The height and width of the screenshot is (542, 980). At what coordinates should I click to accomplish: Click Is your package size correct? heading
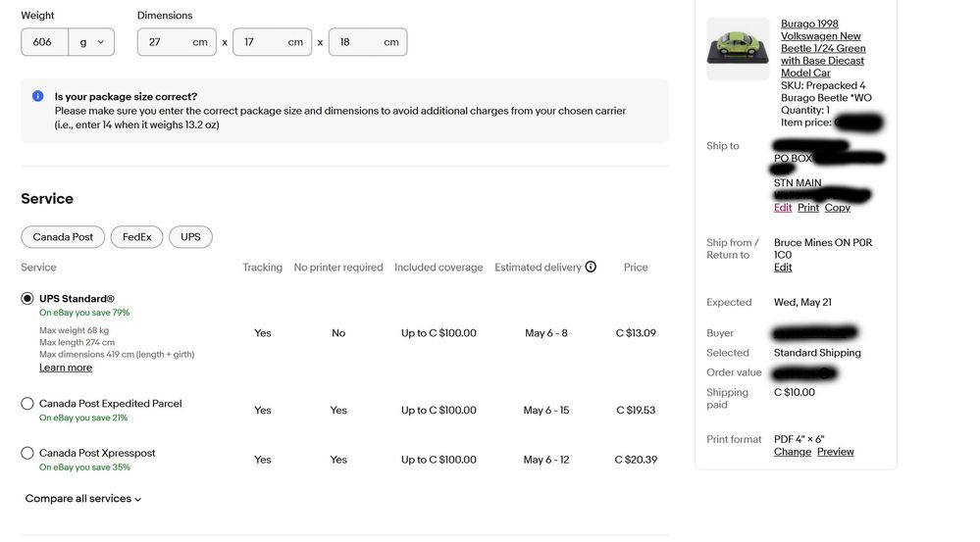pos(126,96)
